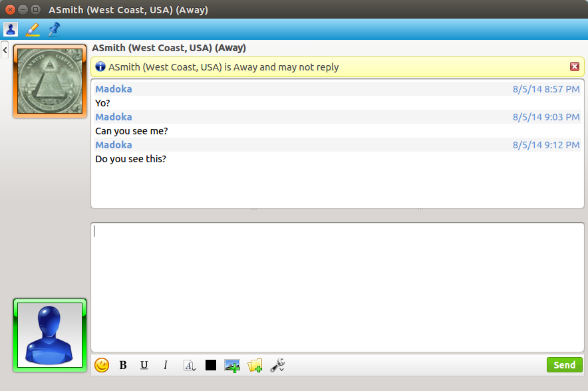
Task: Click the timestamp 8/5/14 9:12 PM
Action: pyautogui.click(x=546, y=145)
